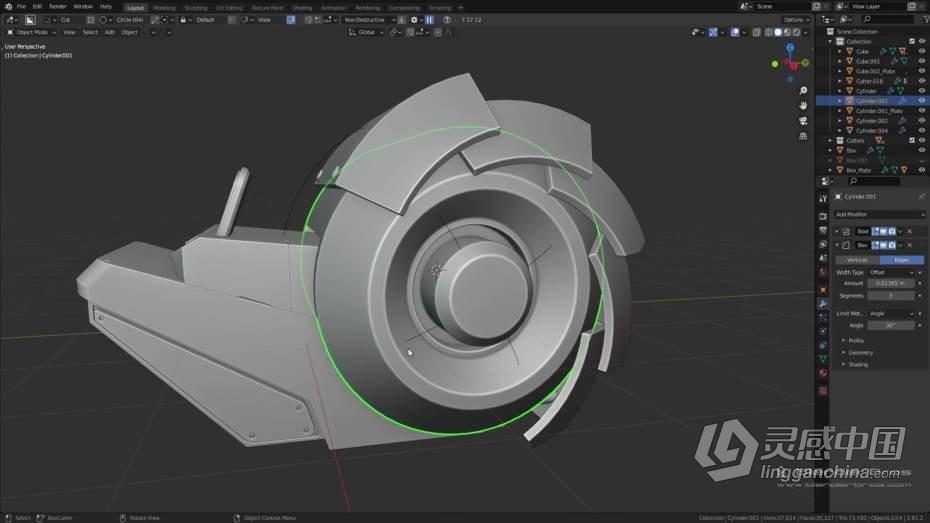930x523 pixels.
Task: Toggle Boolean modifier render display
Action: (x=891, y=231)
